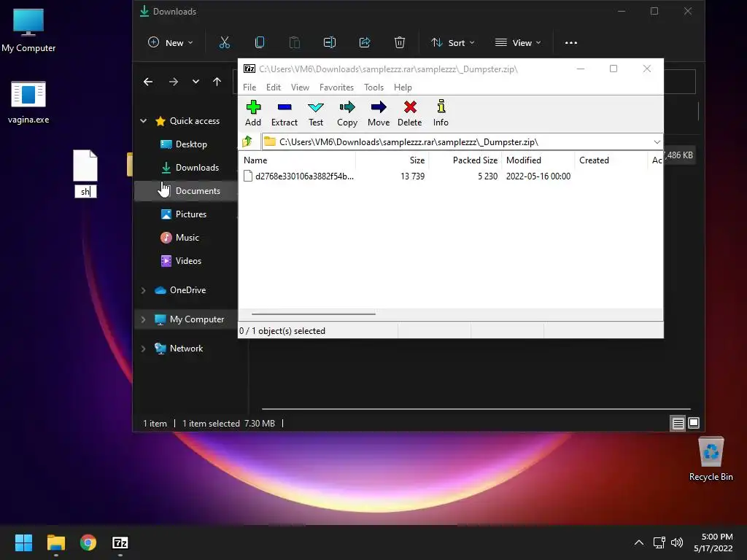Open the File menu in 7-Zip
The width and height of the screenshot is (747, 560).
pos(249,87)
